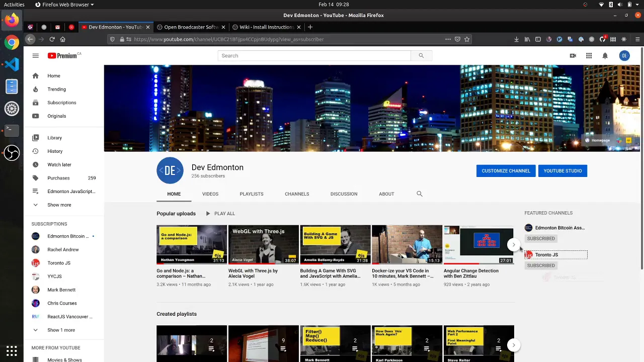This screenshot has height=362, width=644.
Task: Open Mark Bennett subscription
Action: (x=64, y=290)
